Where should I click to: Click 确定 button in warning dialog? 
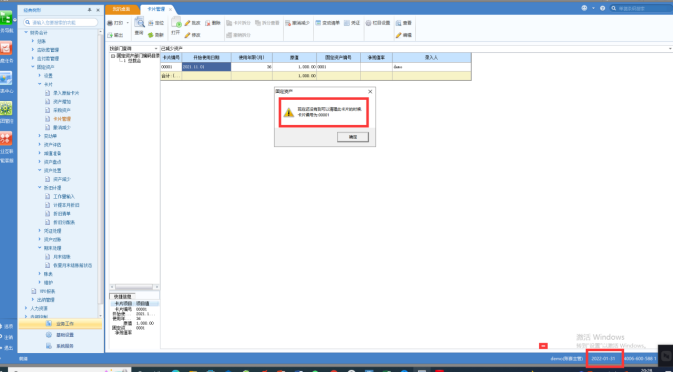click(353, 137)
